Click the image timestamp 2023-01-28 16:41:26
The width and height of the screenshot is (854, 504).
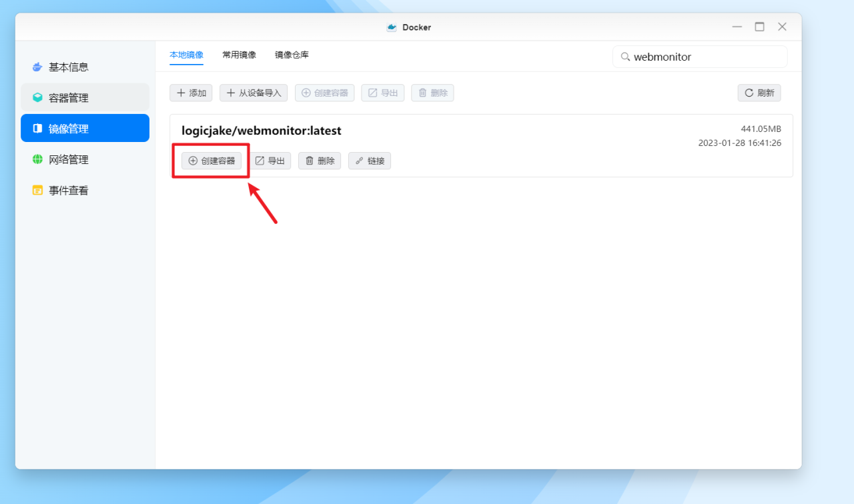(x=739, y=143)
